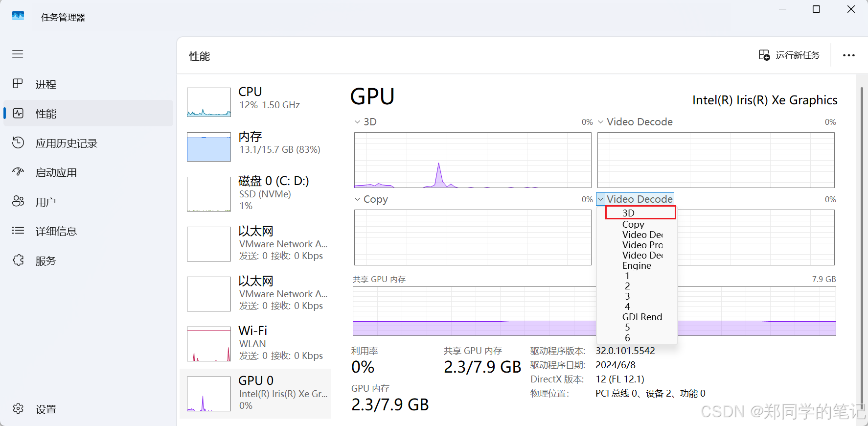Select the second 以太网 VMware adapter entry
This screenshot has height=426, width=868.
[x=255, y=294]
